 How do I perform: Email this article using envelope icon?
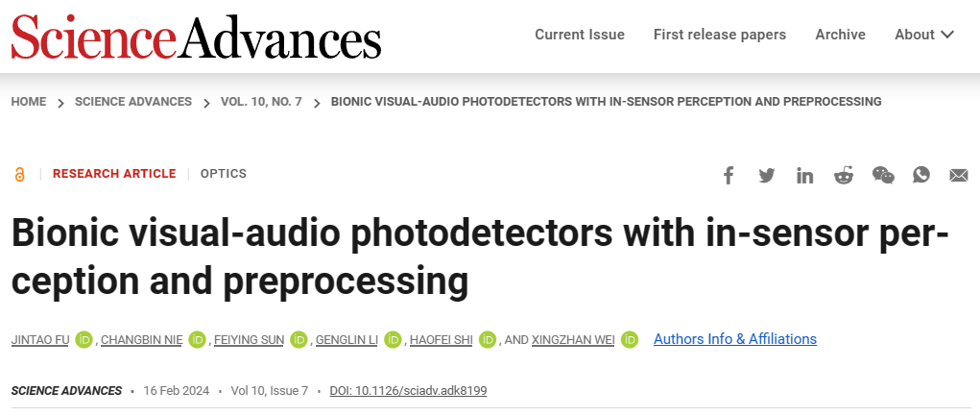(959, 175)
